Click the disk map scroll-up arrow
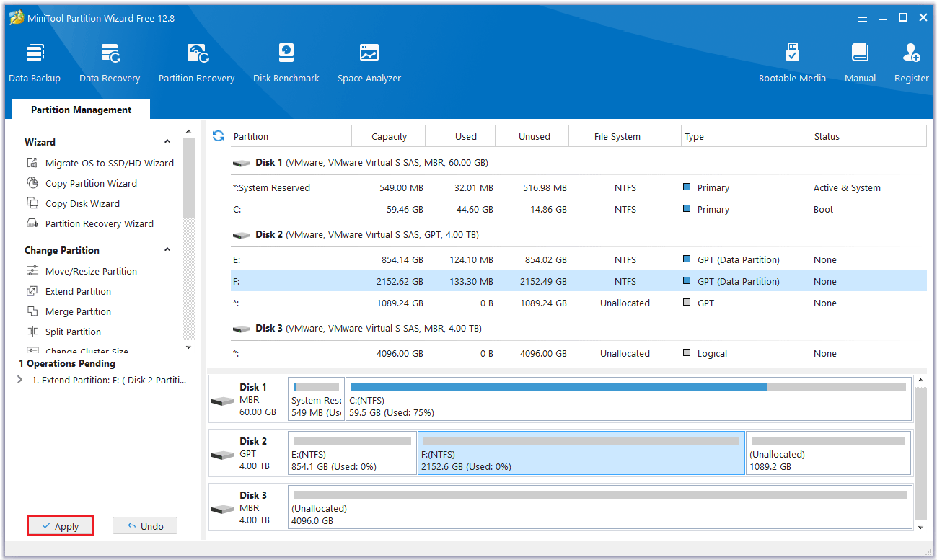 920,380
